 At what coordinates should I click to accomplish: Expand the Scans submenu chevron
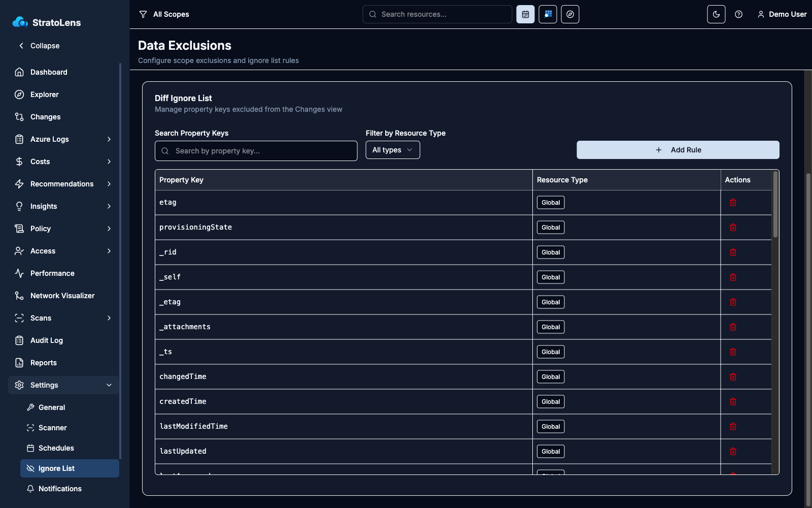[x=109, y=318]
